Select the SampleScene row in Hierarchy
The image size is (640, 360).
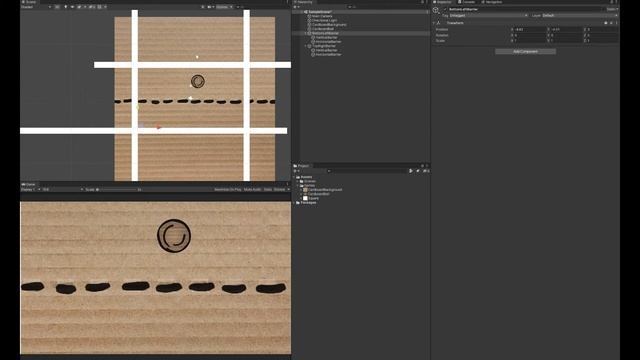tap(361, 12)
